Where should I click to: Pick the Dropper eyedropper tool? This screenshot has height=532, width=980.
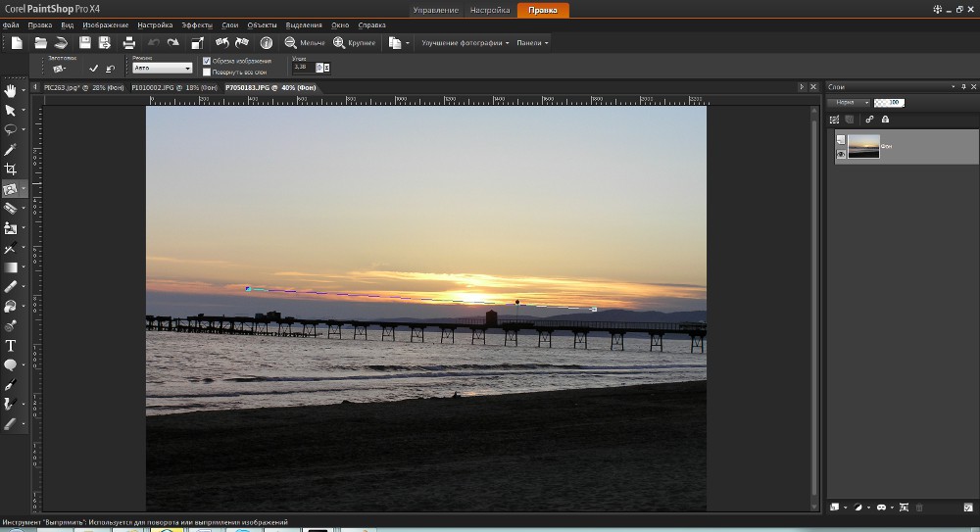point(11,149)
